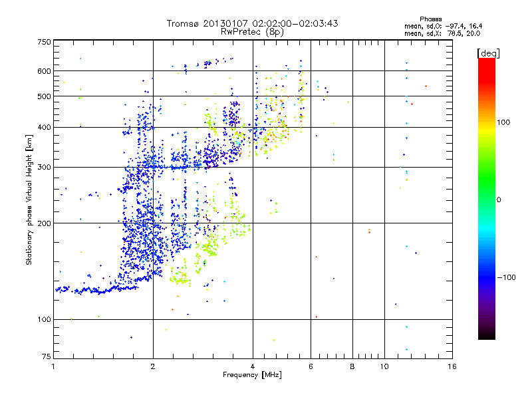Click the y-axis '750' tick label

[44, 42]
